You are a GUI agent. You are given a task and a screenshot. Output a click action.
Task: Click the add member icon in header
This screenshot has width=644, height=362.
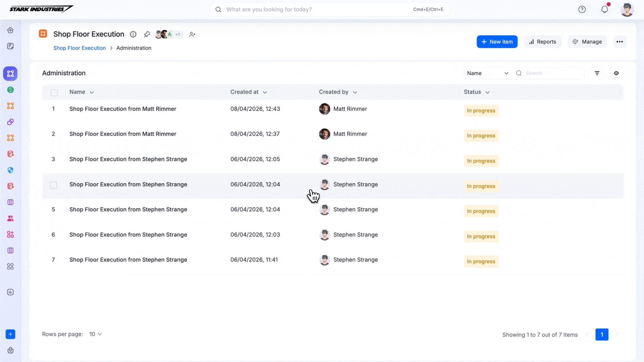click(192, 34)
